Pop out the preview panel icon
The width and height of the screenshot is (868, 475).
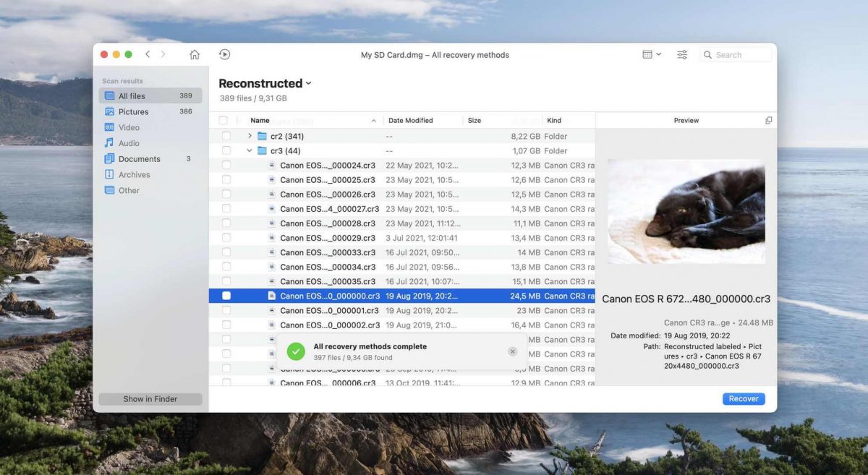click(x=768, y=121)
